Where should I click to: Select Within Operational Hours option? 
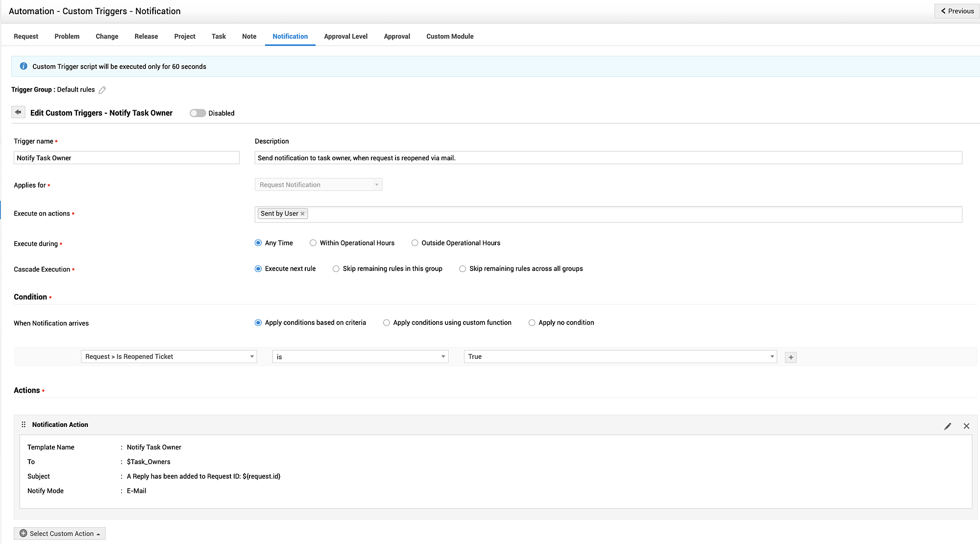[x=313, y=243]
